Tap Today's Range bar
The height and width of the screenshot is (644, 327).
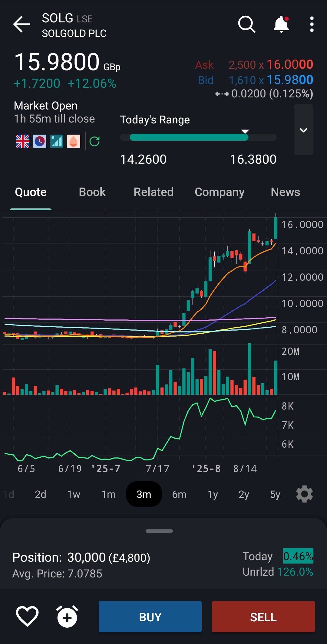pos(198,137)
